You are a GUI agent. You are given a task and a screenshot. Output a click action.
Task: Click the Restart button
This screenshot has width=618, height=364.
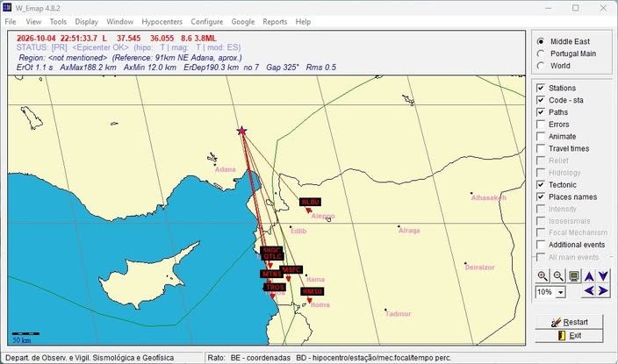click(x=569, y=322)
